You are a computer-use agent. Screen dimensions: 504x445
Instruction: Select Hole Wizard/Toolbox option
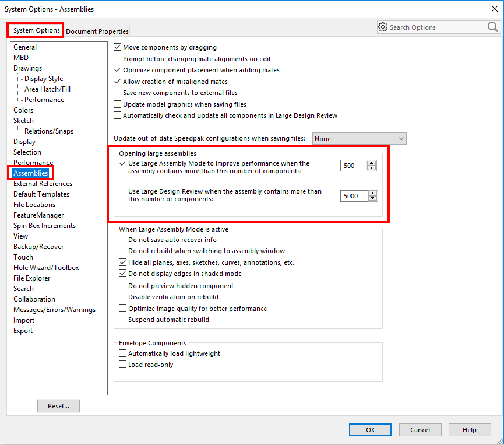pos(46,268)
